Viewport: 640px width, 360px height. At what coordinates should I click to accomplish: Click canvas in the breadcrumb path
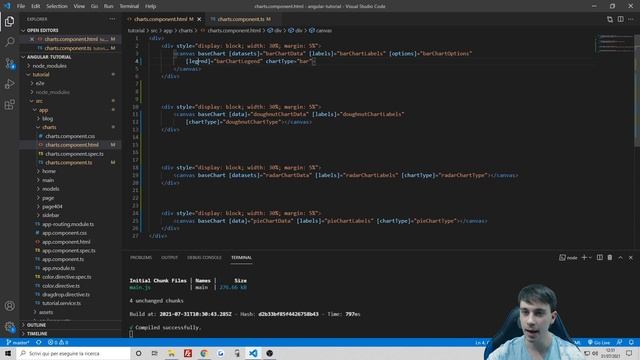[x=324, y=31]
